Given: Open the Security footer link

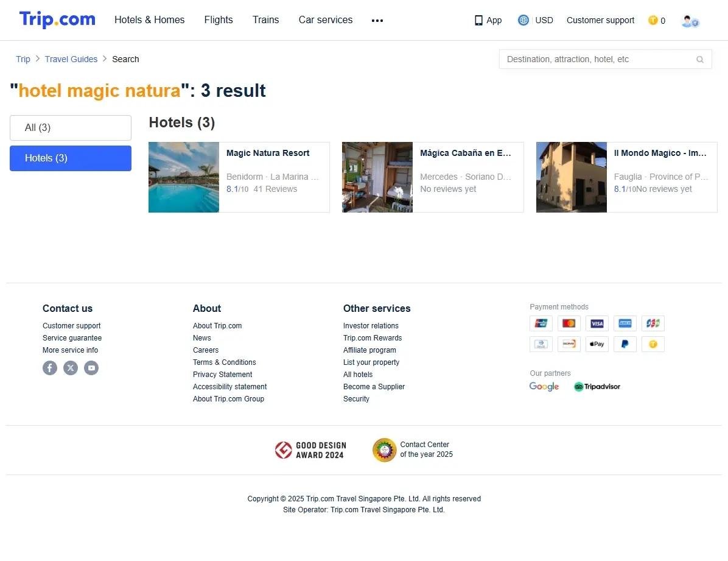Looking at the screenshot, I should 356,399.
